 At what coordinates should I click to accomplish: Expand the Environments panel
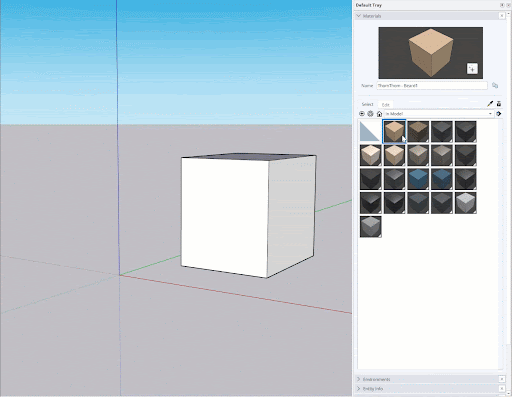359,379
